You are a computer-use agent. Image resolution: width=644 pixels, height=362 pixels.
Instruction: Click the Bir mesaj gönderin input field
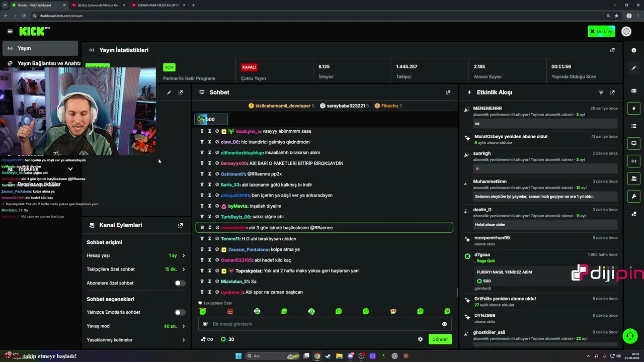[x=325, y=324]
